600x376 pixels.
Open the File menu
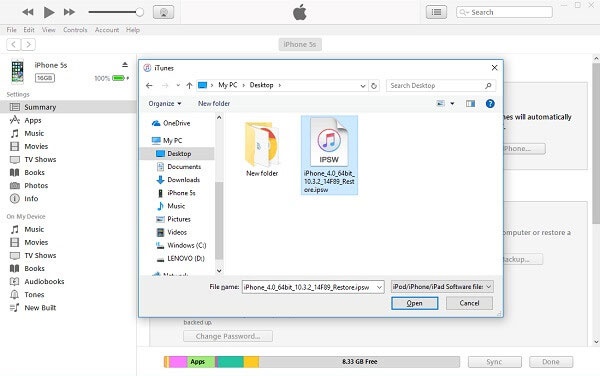pos(11,30)
